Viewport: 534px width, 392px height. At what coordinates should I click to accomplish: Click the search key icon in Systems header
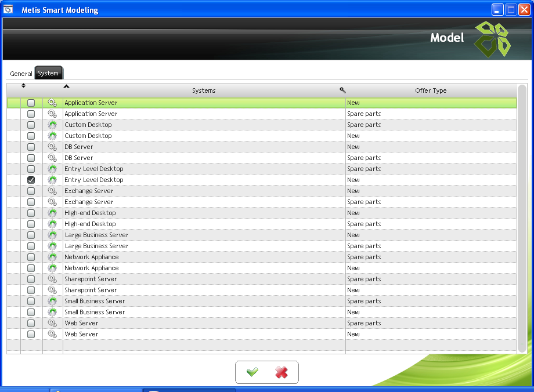point(342,90)
